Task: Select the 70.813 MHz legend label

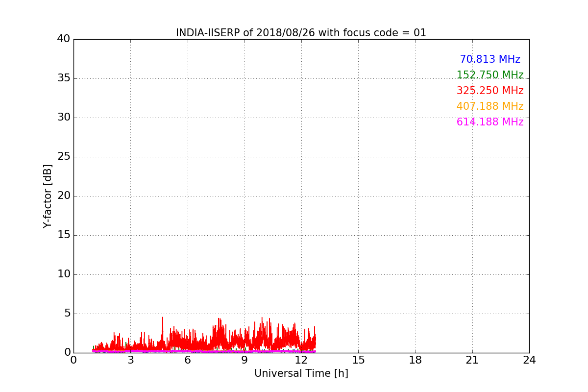Action: [x=490, y=59]
